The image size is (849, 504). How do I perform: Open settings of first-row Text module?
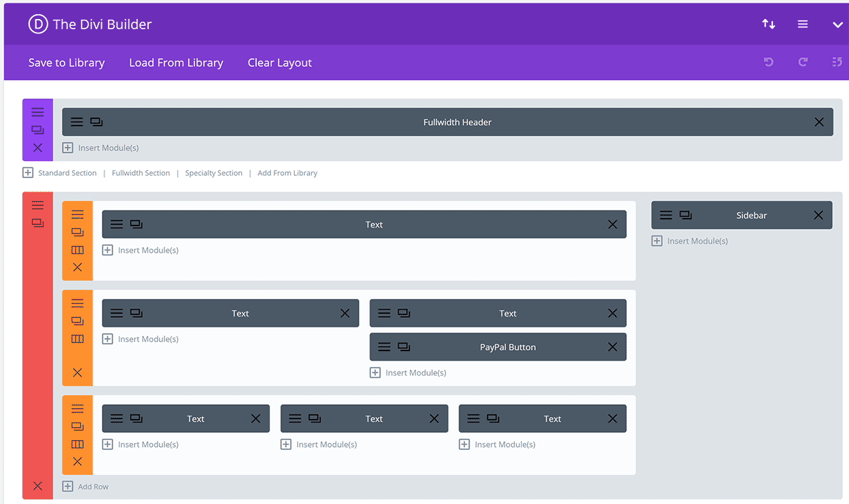coord(117,224)
